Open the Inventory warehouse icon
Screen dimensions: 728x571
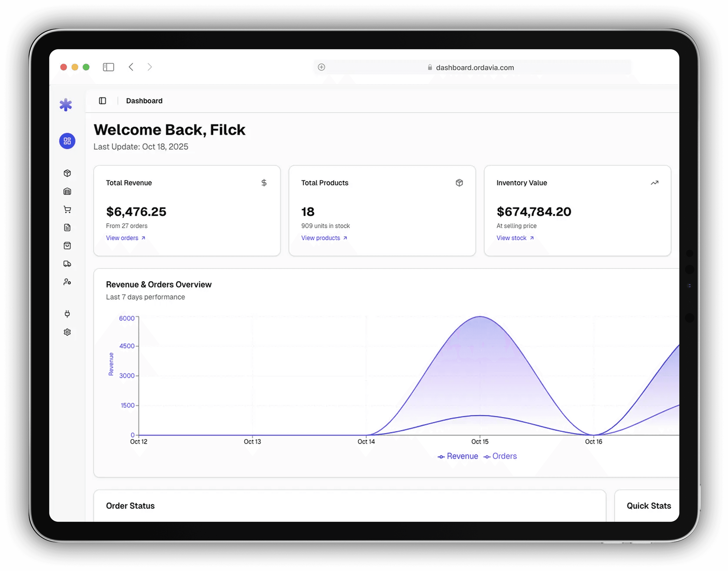point(67,191)
